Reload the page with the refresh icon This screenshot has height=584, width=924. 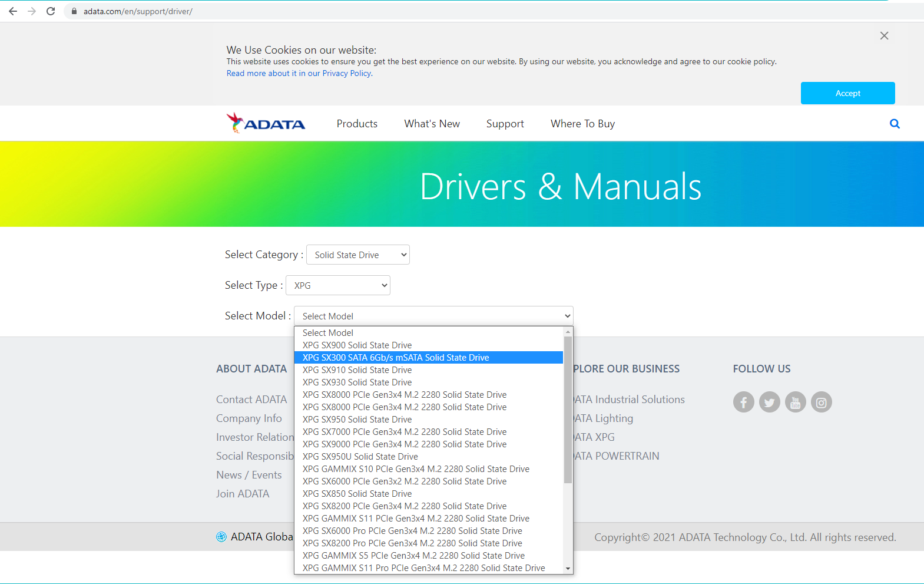pos(51,11)
